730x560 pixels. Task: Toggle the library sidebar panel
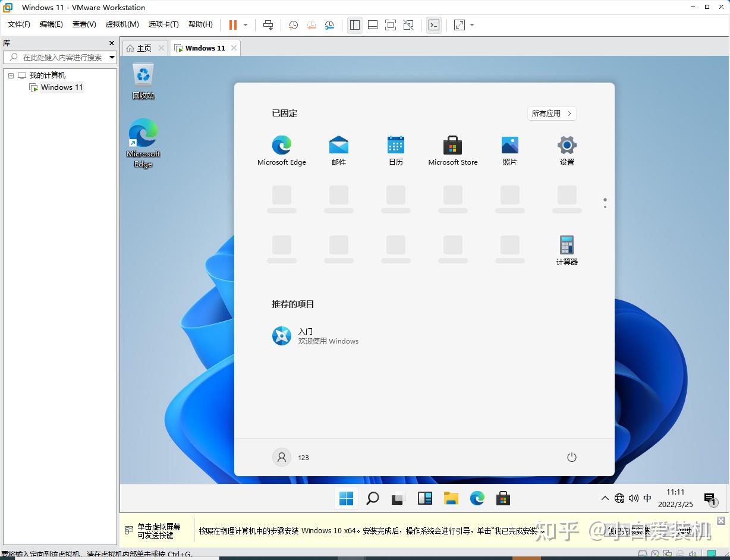pyautogui.click(x=355, y=25)
